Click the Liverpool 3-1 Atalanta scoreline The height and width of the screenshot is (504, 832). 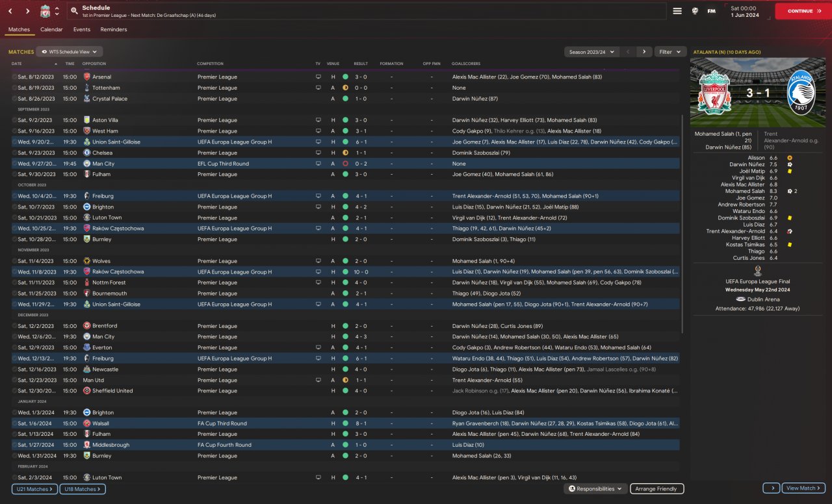(x=758, y=93)
